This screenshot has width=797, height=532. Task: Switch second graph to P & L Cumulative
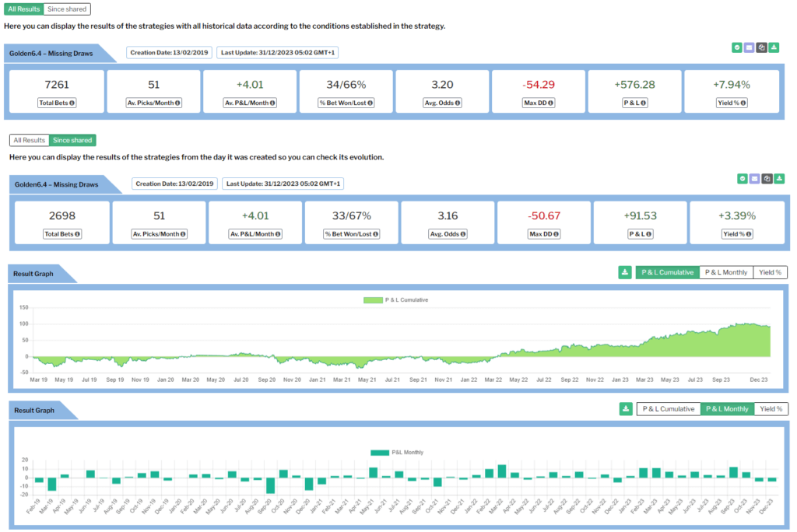click(668, 408)
